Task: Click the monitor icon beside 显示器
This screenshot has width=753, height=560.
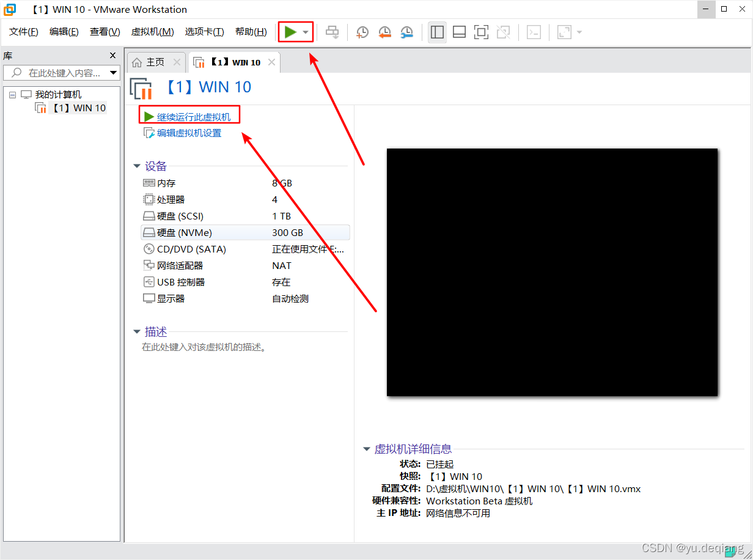Action: pyautogui.click(x=149, y=298)
